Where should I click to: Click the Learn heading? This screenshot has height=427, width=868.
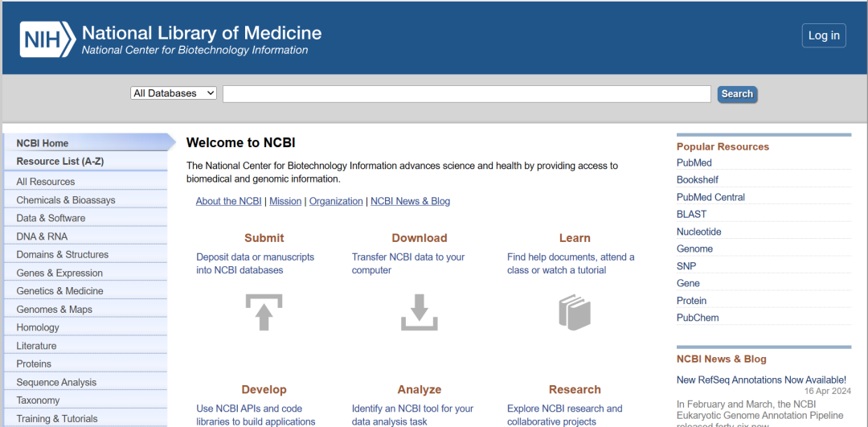575,238
